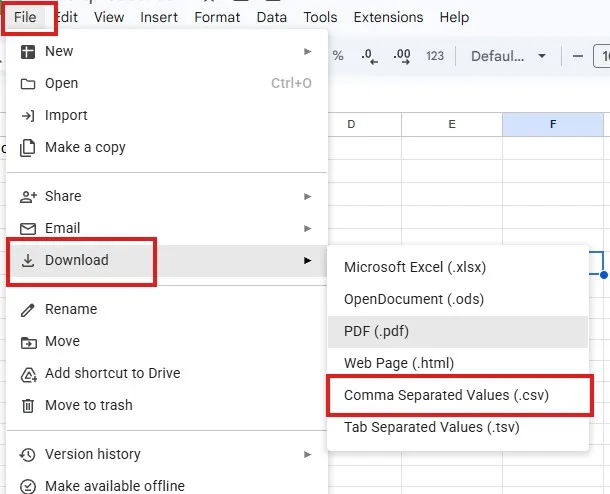The image size is (610, 494).
Task: Open the View menu
Action: pos(109,18)
